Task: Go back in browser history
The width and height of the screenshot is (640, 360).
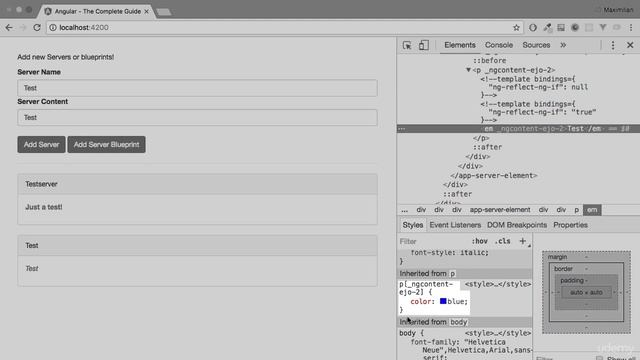Action: (9, 27)
